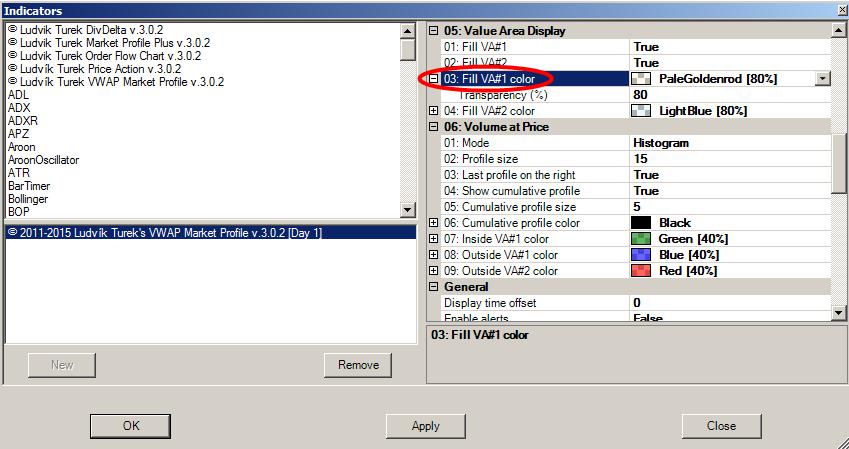Select Ludvik Turek Market Profile Plus indicator

109,43
